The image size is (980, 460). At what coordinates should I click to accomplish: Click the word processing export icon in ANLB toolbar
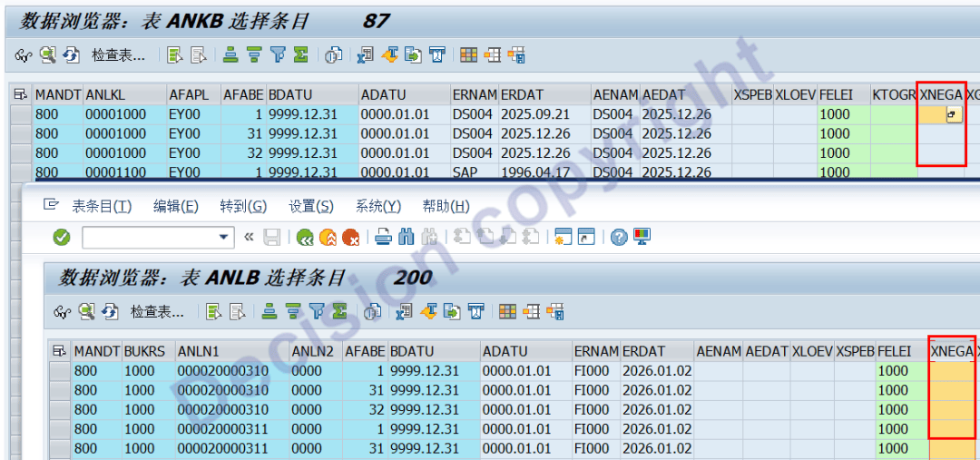pyautogui.click(x=429, y=311)
